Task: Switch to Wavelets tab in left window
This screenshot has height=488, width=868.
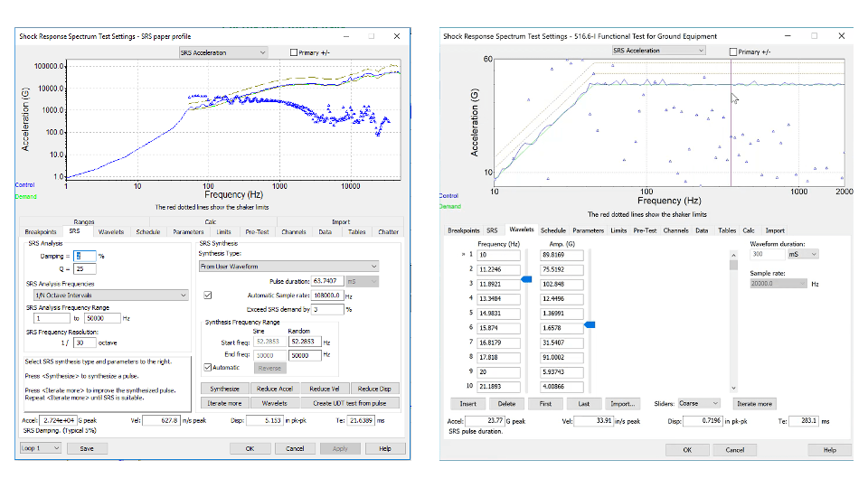Action: (110, 232)
